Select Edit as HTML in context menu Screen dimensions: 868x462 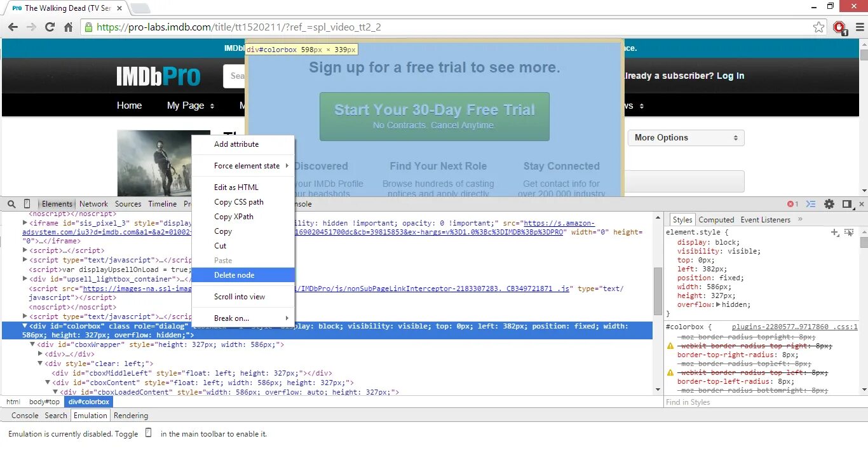[x=243, y=187]
